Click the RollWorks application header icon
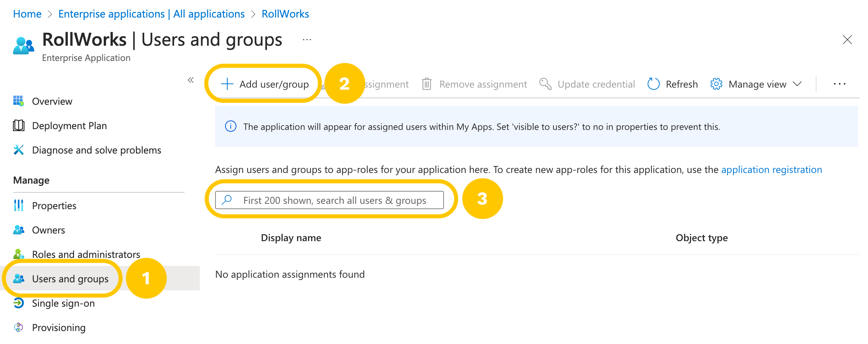Screen dimensions: 868x344 tap(23, 46)
